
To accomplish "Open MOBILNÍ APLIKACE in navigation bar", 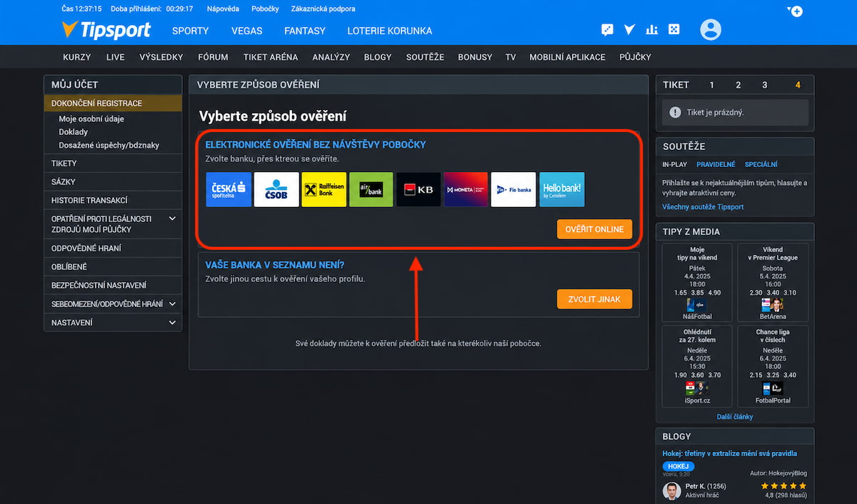I will [x=567, y=57].
